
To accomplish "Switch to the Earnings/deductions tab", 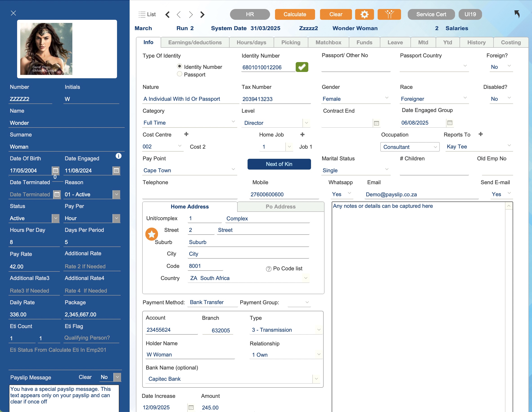I will (195, 42).
